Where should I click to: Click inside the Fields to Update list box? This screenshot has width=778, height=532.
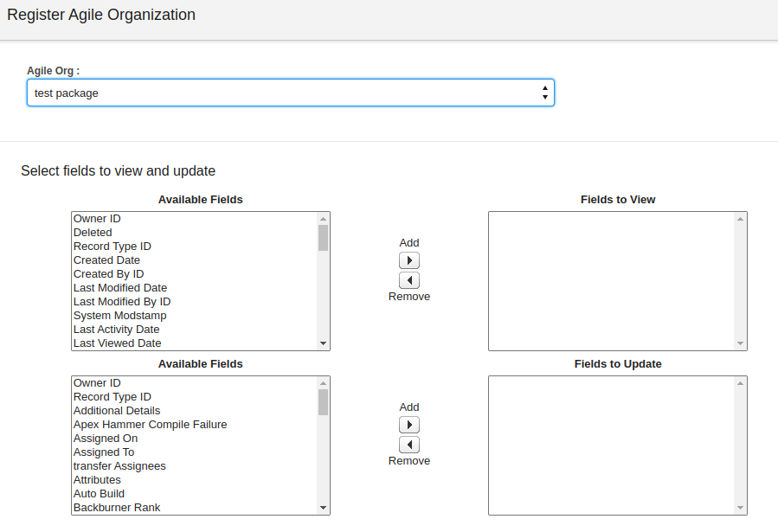[611, 445]
